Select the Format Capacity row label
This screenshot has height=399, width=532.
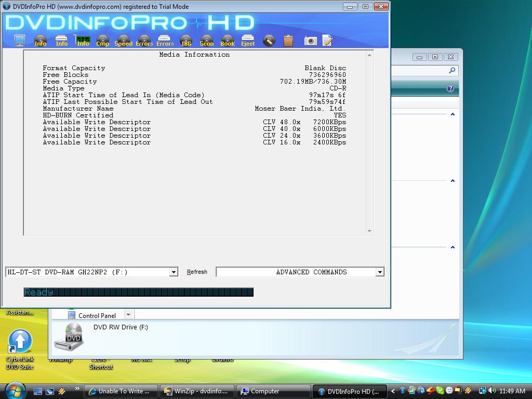click(x=74, y=68)
